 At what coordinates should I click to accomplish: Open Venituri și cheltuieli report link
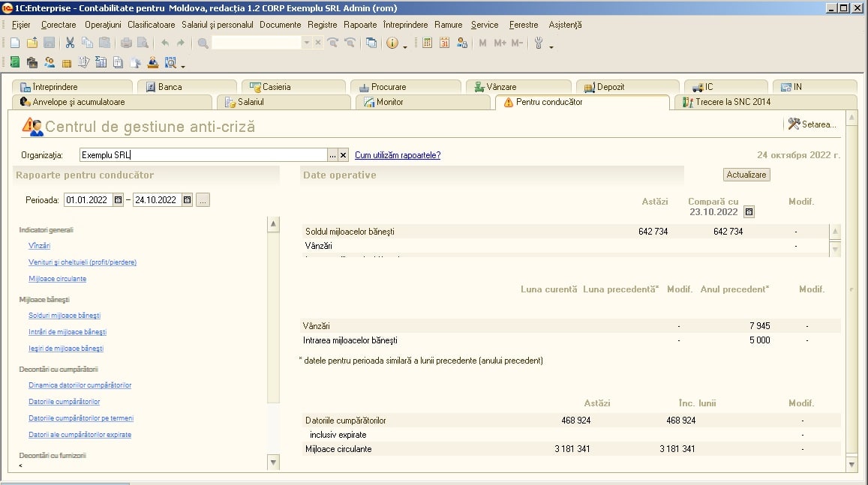[83, 262]
